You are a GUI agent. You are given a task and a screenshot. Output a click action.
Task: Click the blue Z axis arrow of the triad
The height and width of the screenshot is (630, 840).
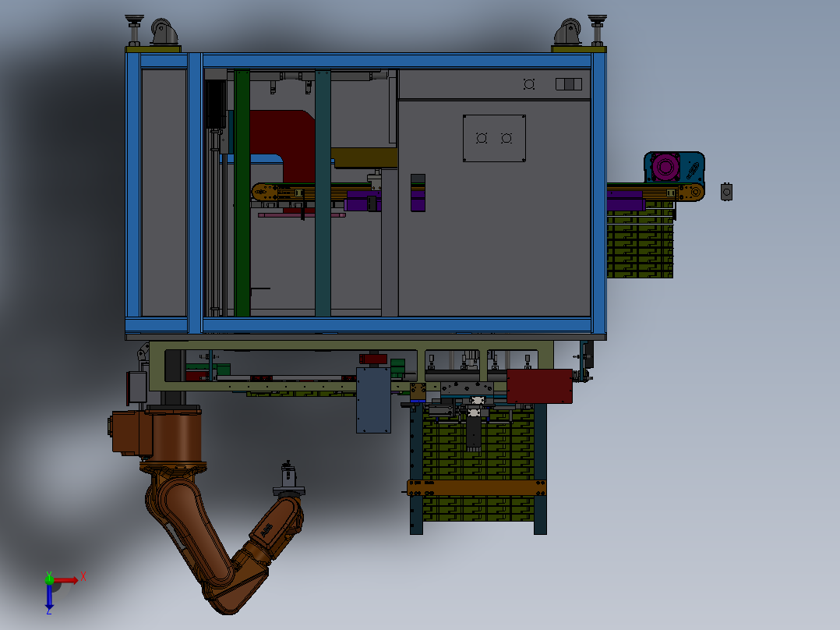click(x=49, y=596)
